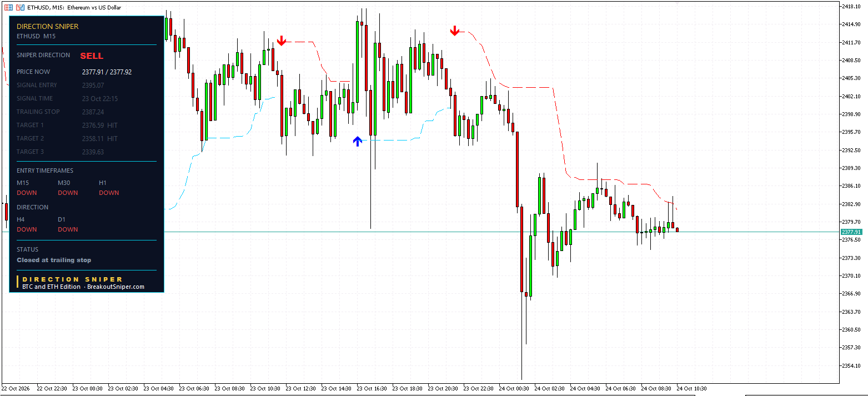This screenshot has width=868, height=396.
Task: Click the current price tag 2377.91 on axis
Action: [851, 232]
